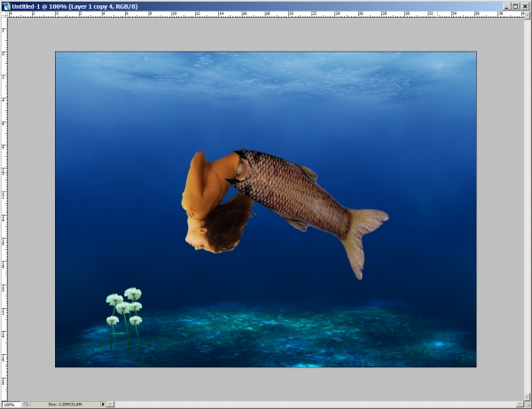Click the window resize grip at bottom-right
The image size is (532, 409).
[527, 405]
